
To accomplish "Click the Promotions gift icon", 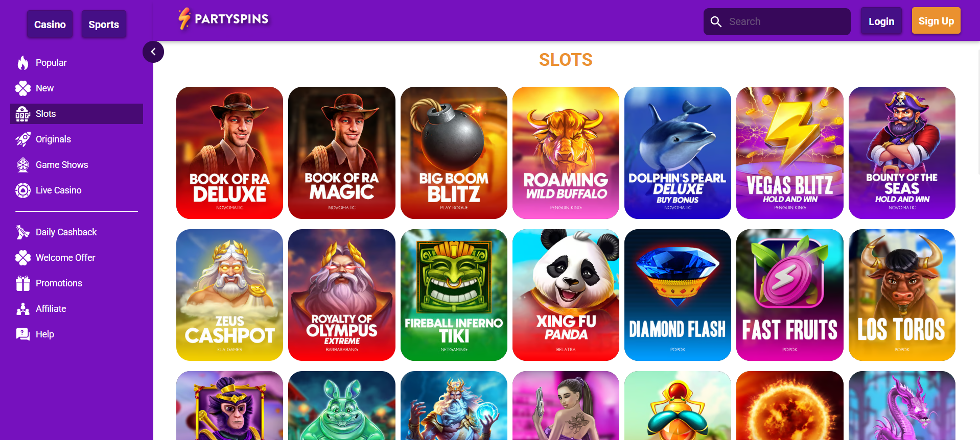I will click(x=23, y=283).
